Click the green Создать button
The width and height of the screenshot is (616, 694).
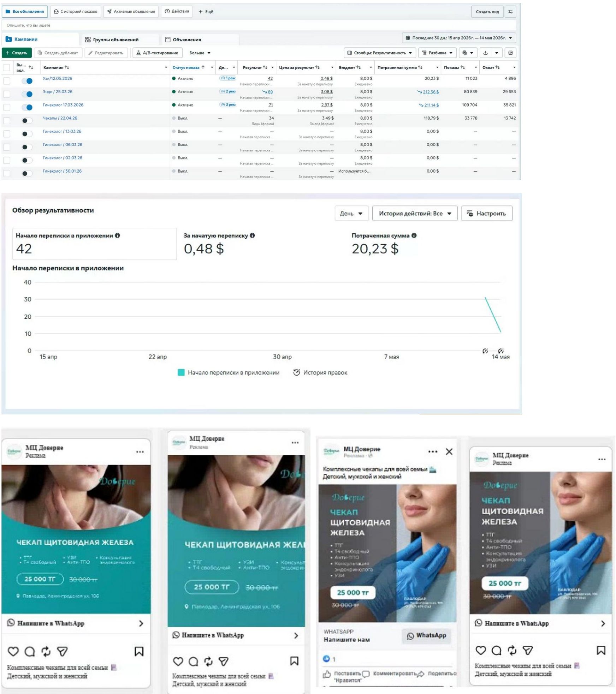click(x=17, y=53)
